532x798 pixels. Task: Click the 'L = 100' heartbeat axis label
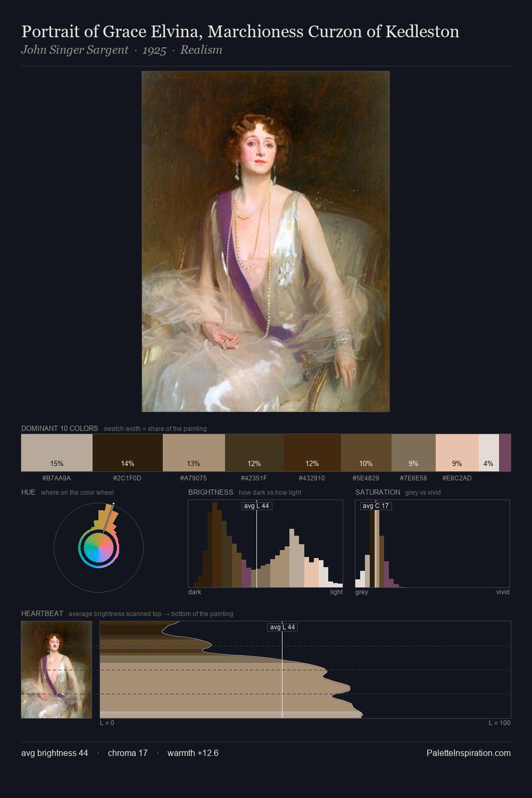(x=500, y=723)
